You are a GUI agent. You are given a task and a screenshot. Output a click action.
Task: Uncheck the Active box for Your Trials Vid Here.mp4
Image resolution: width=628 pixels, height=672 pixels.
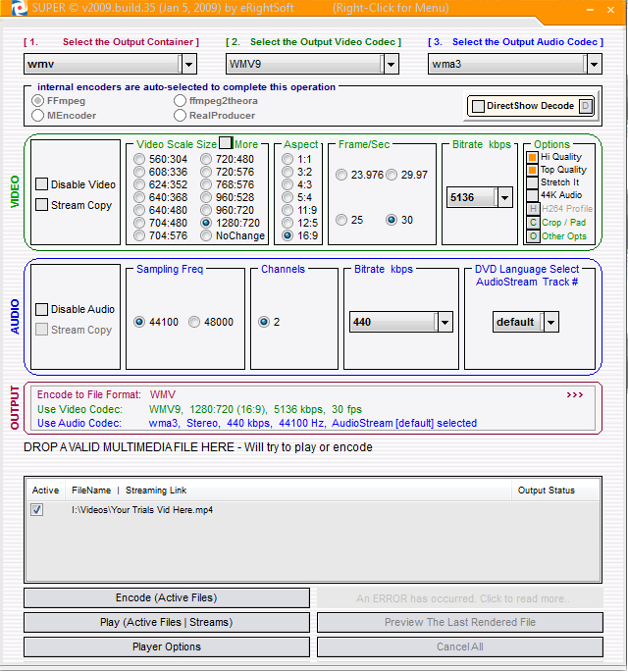37,510
